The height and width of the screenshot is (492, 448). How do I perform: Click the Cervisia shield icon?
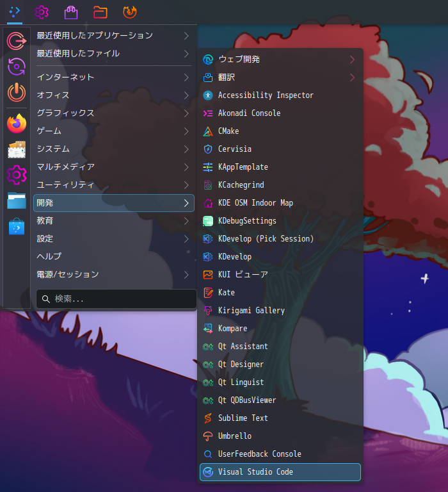[x=208, y=149]
